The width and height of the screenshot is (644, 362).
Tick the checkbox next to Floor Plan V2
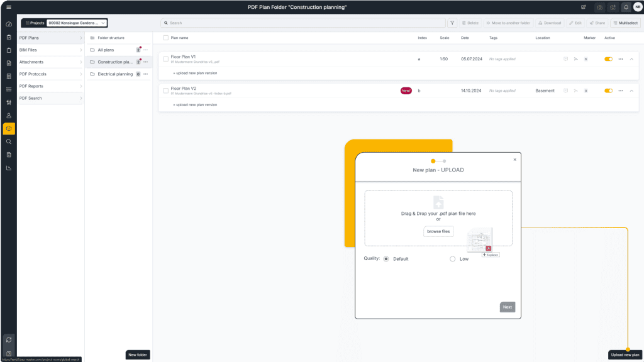coord(166,90)
